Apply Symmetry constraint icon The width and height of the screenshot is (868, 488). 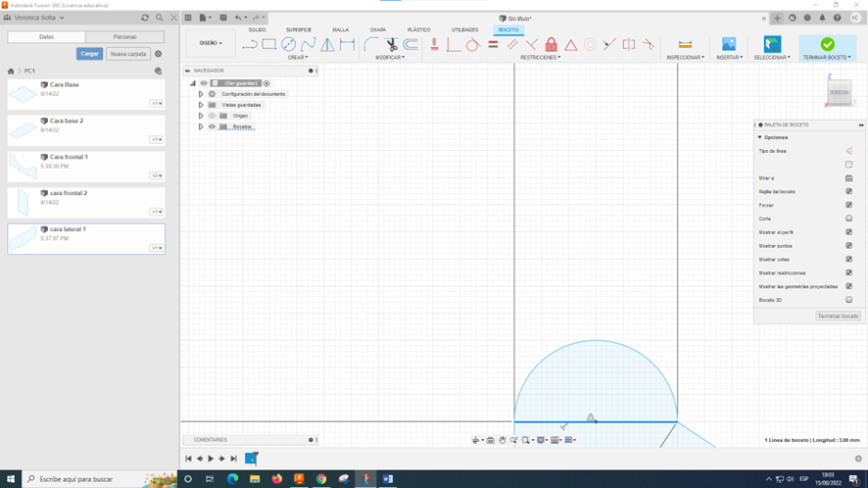point(629,44)
